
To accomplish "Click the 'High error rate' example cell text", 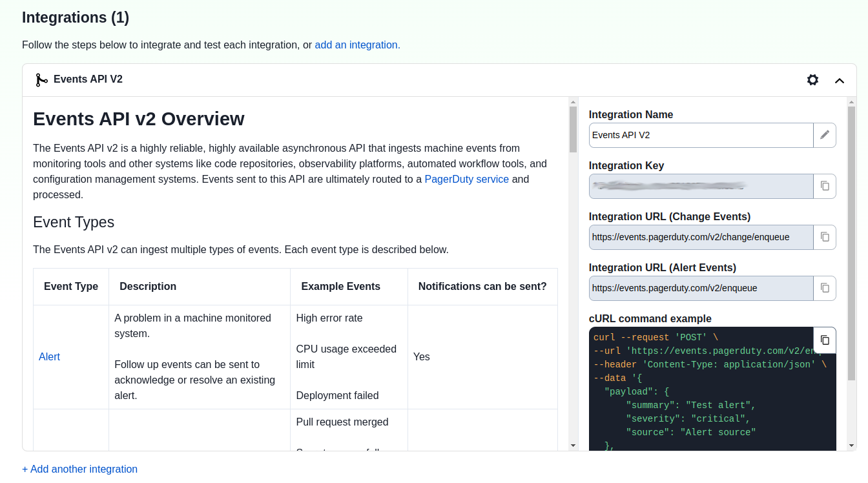I will [329, 318].
